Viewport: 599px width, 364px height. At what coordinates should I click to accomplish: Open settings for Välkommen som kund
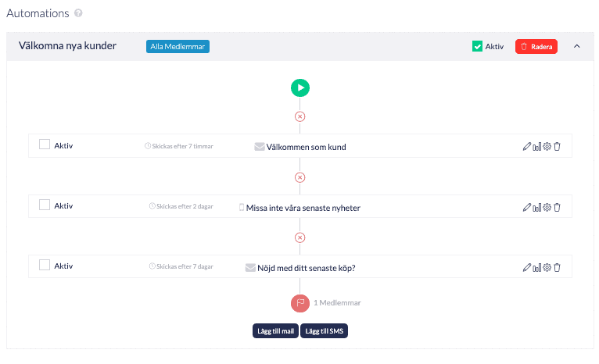tap(547, 146)
